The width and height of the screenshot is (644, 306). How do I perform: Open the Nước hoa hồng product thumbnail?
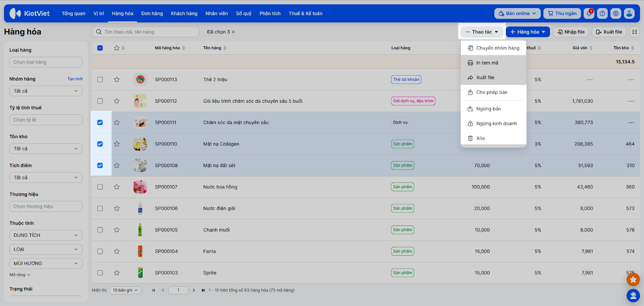coord(140,187)
